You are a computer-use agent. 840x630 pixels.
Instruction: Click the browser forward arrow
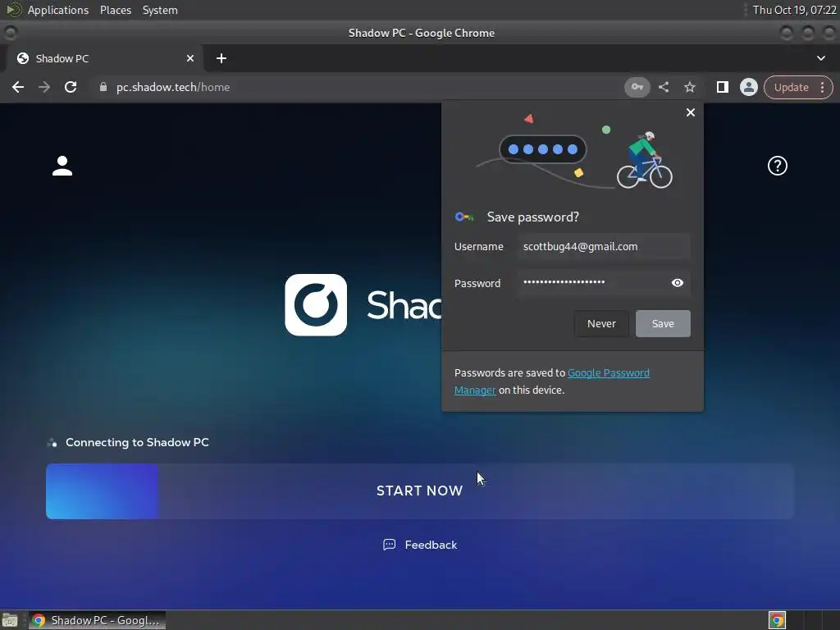coord(44,87)
